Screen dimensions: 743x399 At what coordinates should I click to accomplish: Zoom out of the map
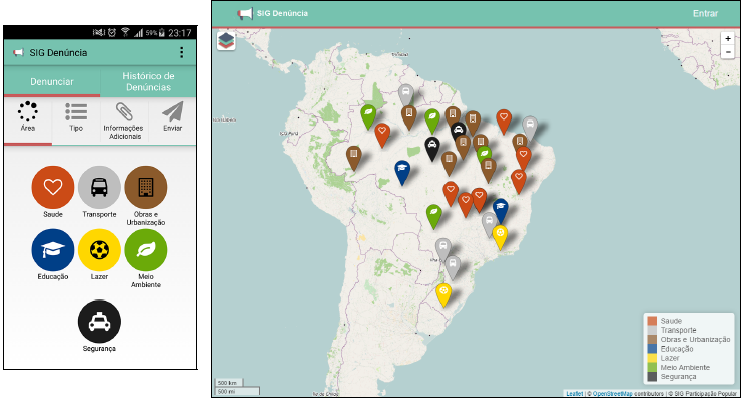(728, 52)
